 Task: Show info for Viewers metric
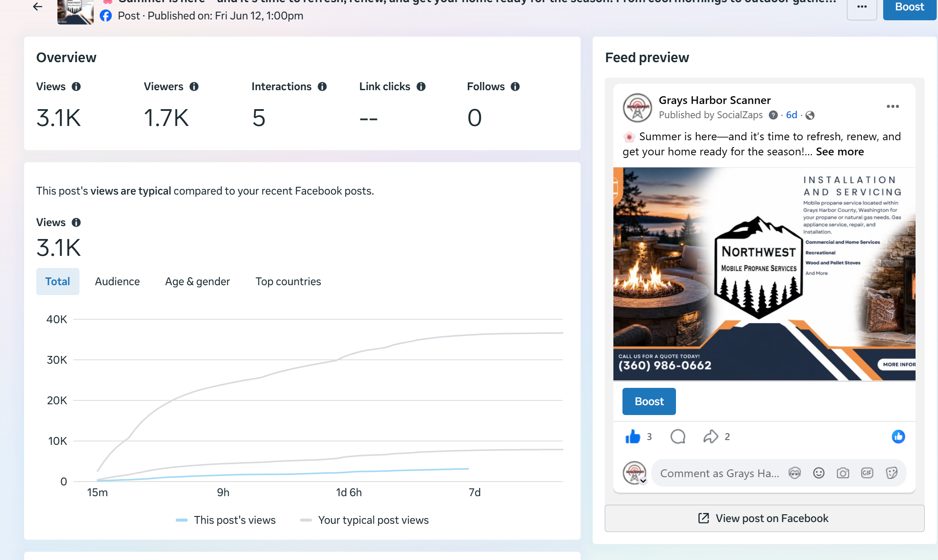(194, 87)
